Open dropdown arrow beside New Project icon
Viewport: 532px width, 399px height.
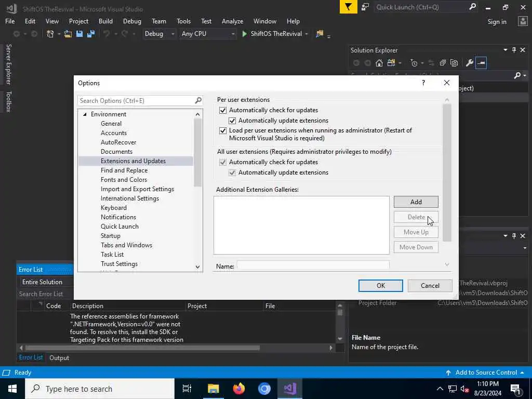pyautogui.click(x=59, y=34)
